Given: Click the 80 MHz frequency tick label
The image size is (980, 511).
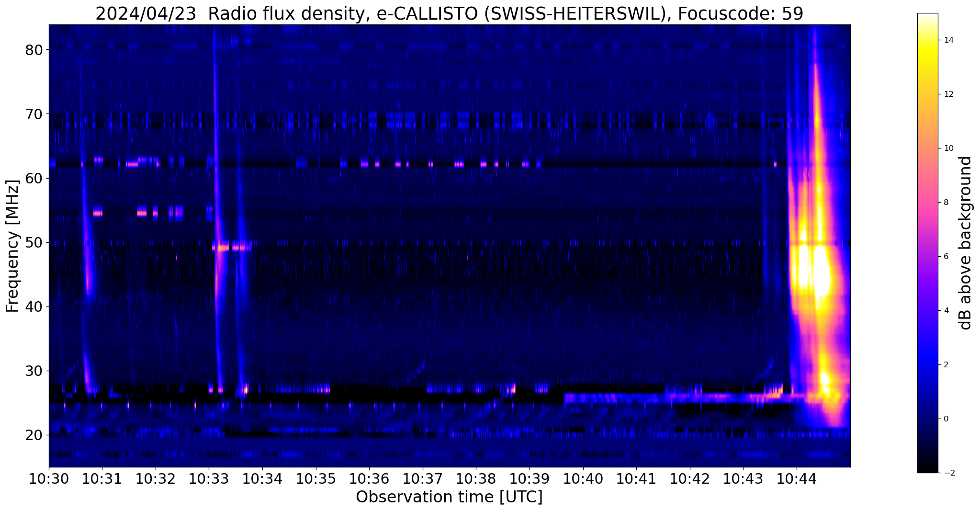Looking at the screenshot, I should click(x=34, y=50).
